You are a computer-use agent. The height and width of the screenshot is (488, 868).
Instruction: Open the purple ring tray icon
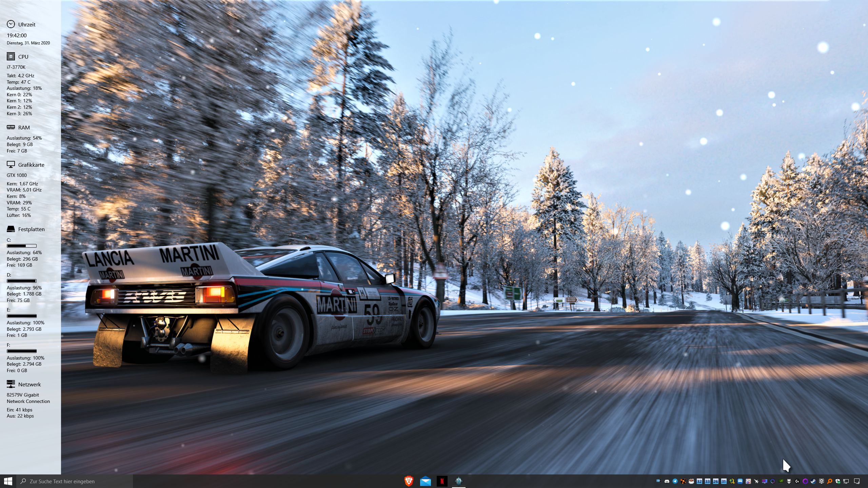[x=805, y=481]
